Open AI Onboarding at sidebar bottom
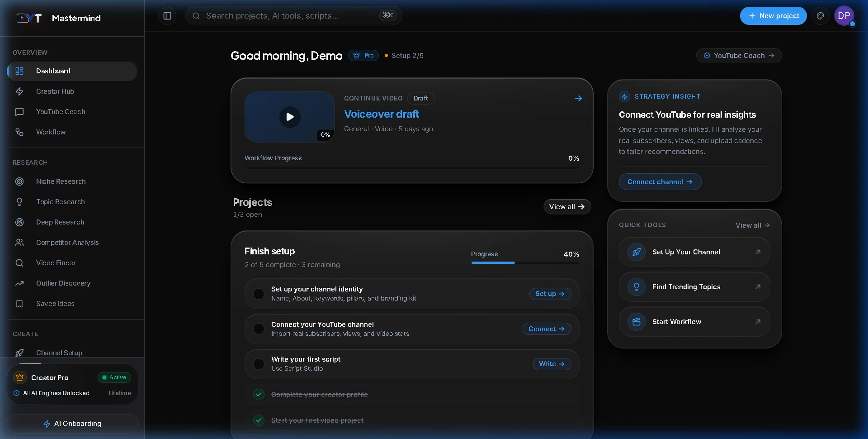 click(72, 424)
